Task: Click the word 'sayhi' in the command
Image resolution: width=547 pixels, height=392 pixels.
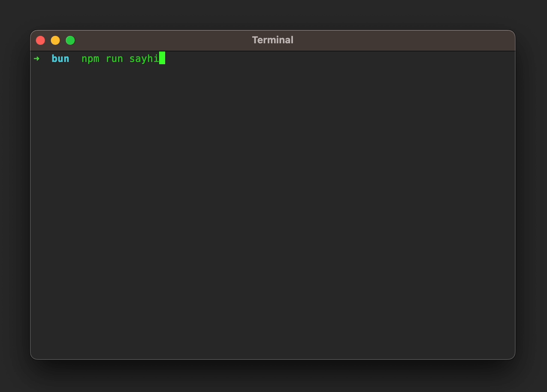Action: coord(144,59)
